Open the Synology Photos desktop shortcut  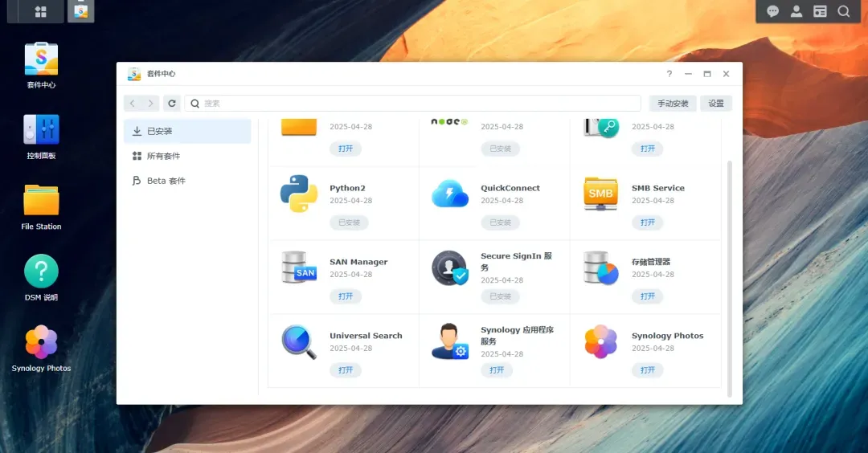[41, 349]
